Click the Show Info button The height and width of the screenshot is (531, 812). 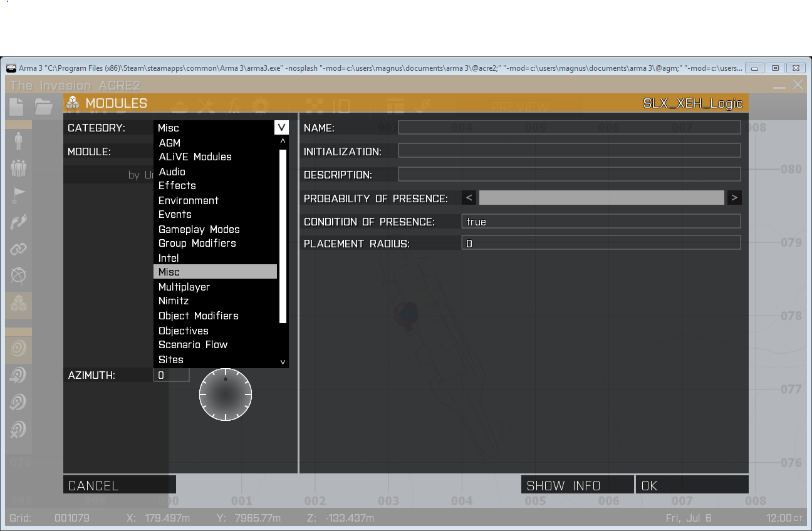point(578,485)
